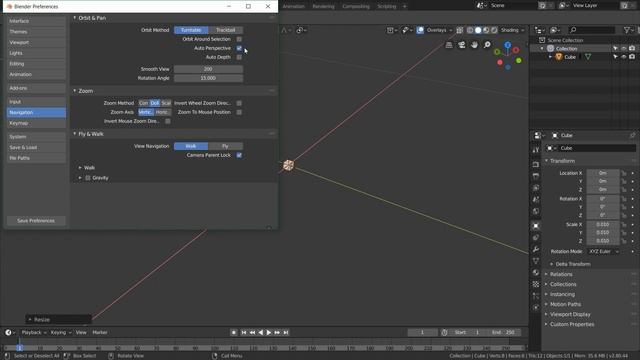Image resolution: width=640 pixels, height=360 pixels.
Task: Click the outliner filter funnel icon
Action: pyautogui.click(x=627, y=30)
